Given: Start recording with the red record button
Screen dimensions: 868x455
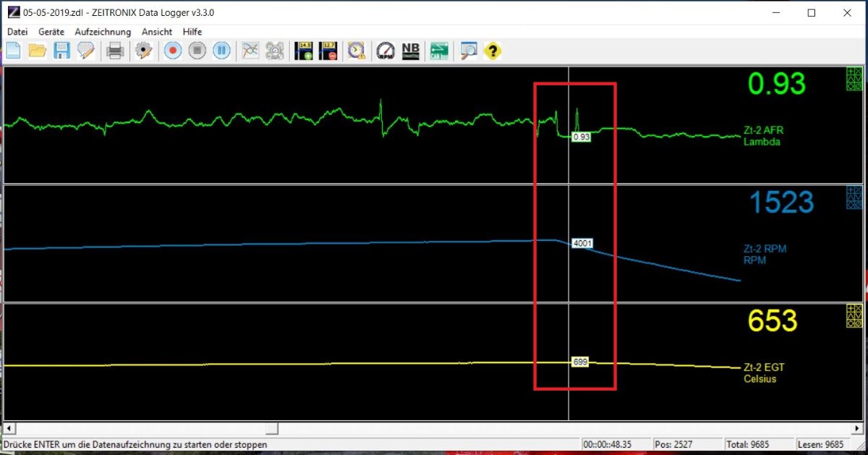Looking at the screenshot, I should (x=172, y=51).
